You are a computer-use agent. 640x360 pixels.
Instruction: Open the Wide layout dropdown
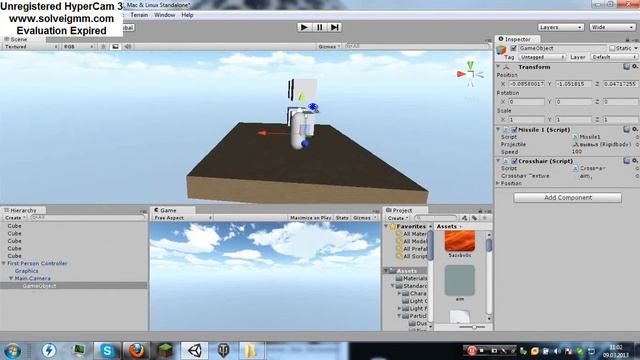point(612,27)
